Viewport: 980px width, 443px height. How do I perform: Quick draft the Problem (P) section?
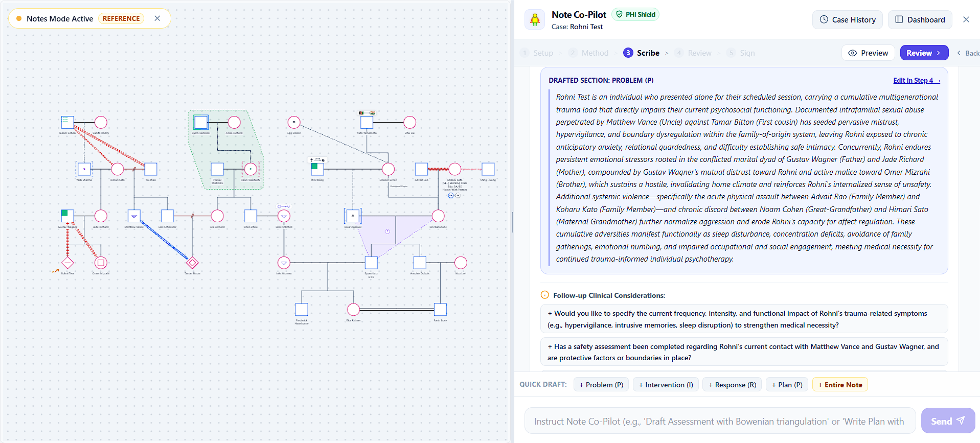(601, 385)
